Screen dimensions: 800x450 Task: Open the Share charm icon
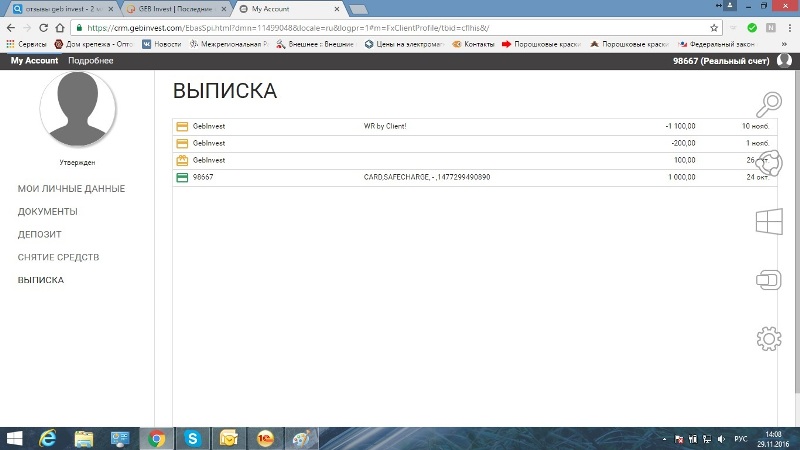tap(769, 162)
